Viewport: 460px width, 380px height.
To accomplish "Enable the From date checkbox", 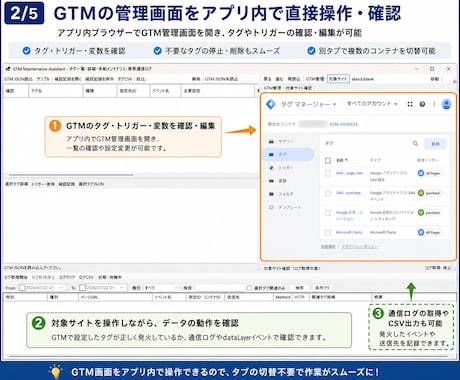I will 22,287.
